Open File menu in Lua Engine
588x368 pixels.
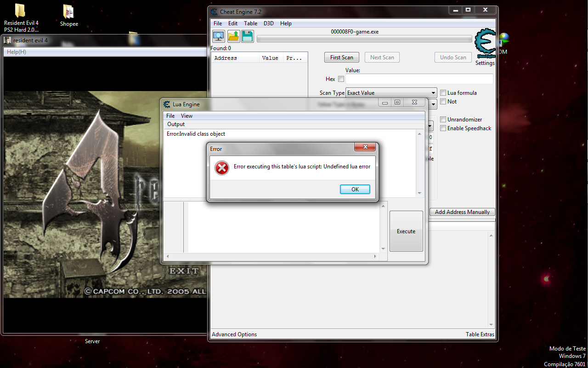(170, 116)
